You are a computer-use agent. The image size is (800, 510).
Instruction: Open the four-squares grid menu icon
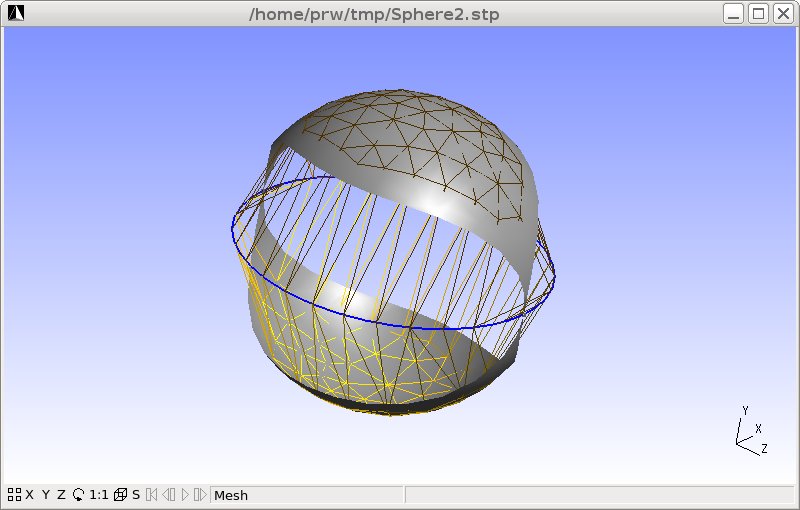point(14,495)
